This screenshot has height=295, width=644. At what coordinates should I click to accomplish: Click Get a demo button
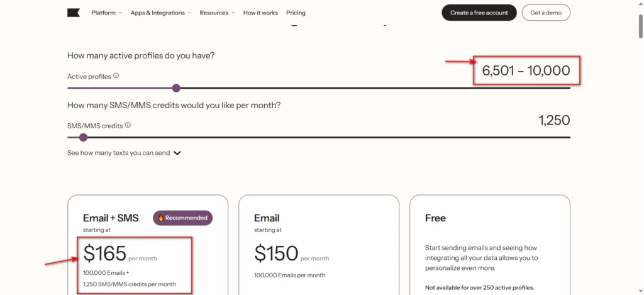point(546,13)
